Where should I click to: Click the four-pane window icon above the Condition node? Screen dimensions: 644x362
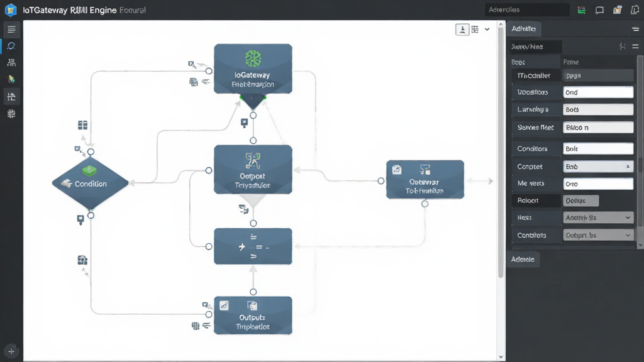point(82,125)
